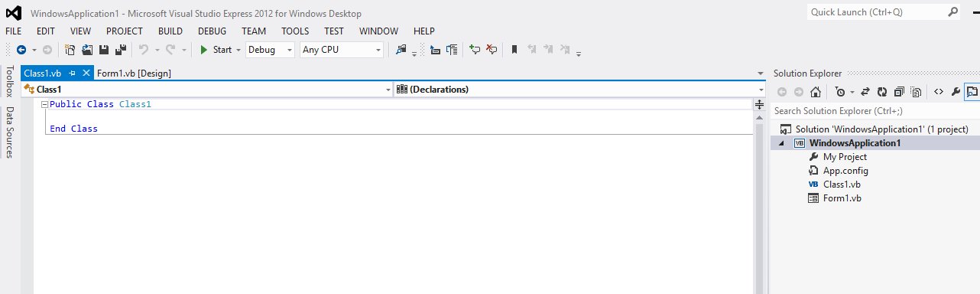
Task: Open Properties via the wrench icon
Action: coord(956,93)
